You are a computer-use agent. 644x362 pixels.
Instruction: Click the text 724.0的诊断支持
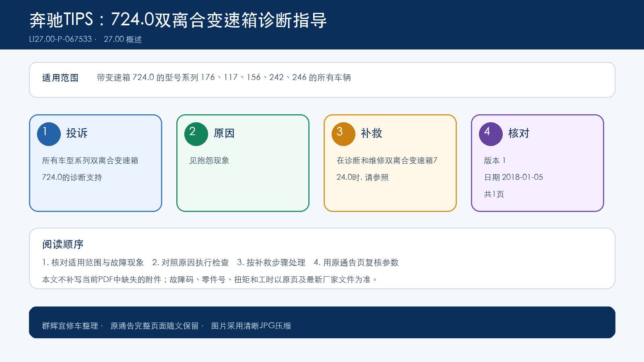(x=72, y=177)
